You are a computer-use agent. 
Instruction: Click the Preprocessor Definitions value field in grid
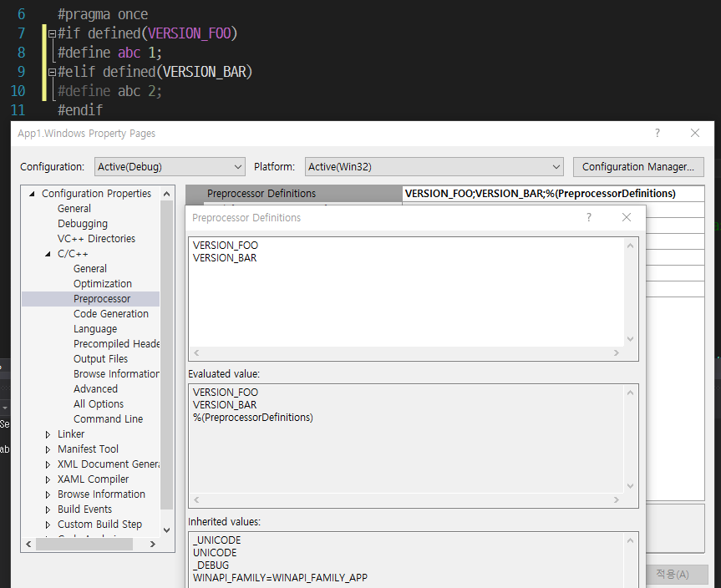pyautogui.click(x=553, y=194)
